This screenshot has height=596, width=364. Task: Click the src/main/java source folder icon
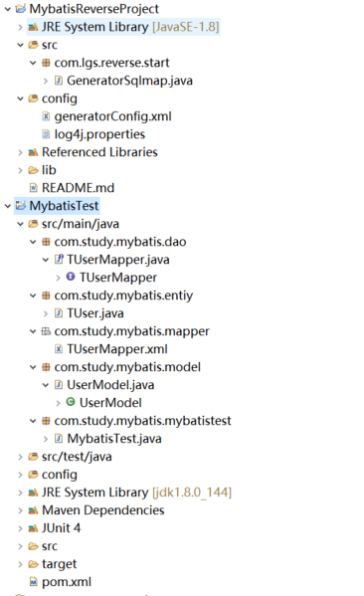[33, 224]
